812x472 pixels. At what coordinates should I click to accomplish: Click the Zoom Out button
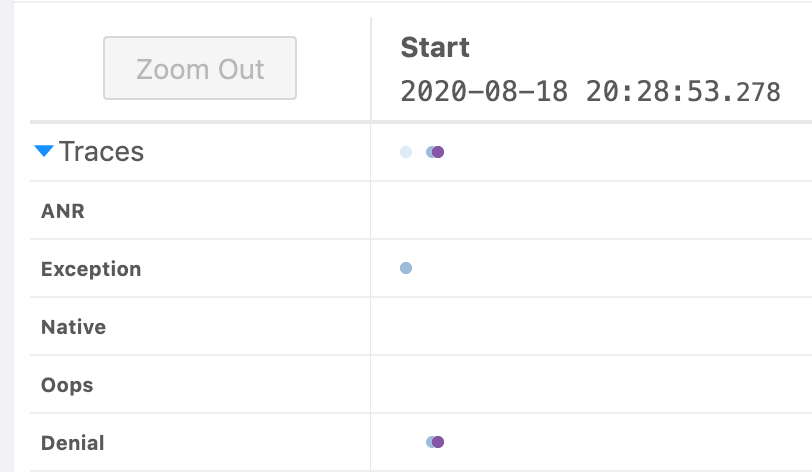(200, 69)
